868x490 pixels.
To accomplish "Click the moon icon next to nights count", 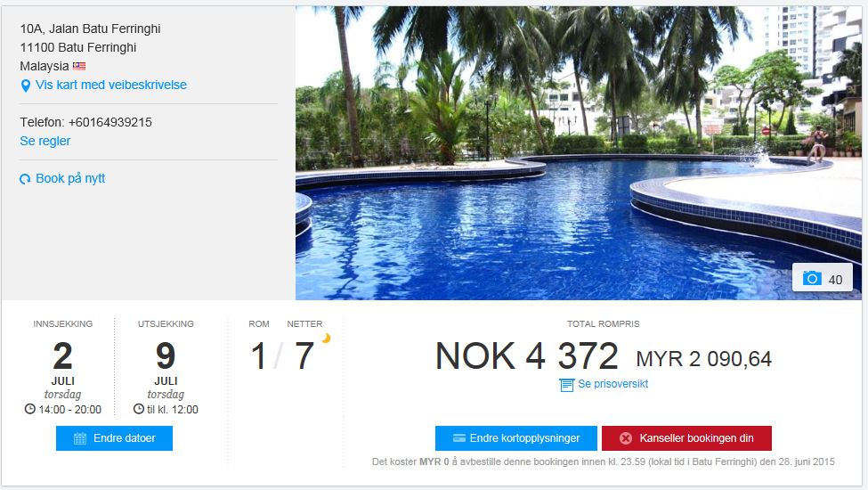I will pyautogui.click(x=326, y=338).
